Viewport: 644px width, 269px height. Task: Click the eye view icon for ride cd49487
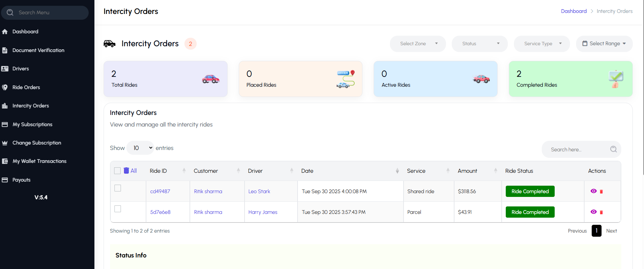point(593,191)
